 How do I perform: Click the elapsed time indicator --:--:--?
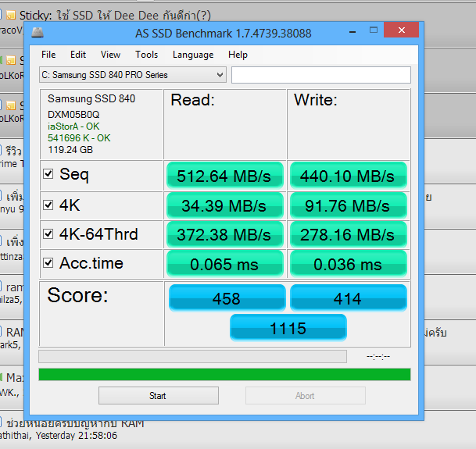pos(378,356)
